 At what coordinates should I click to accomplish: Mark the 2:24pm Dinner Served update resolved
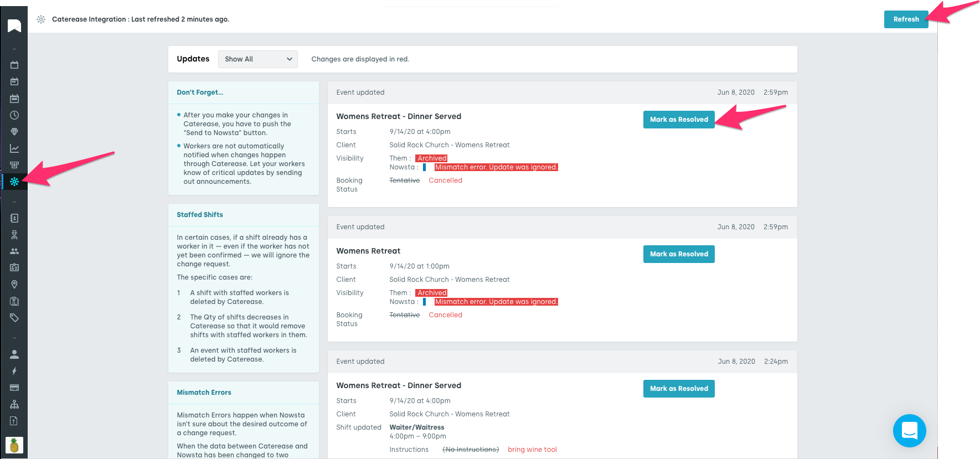coord(679,389)
